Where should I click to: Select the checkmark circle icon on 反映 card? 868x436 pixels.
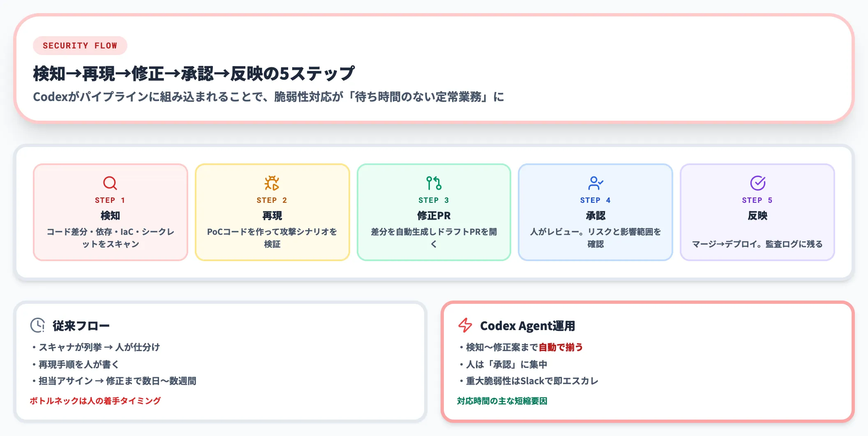pyautogui.click(x=757, y=183)
